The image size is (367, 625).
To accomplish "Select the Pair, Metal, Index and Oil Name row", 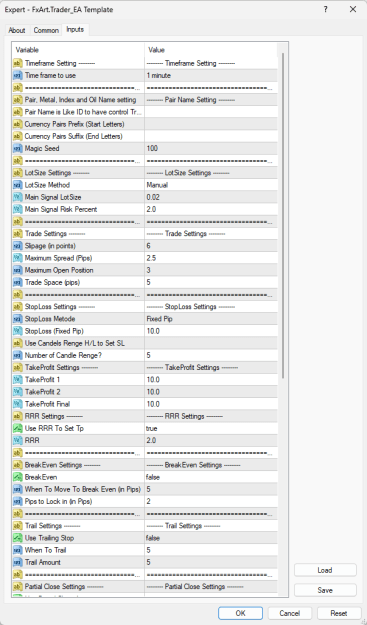I will click(145, 100).
